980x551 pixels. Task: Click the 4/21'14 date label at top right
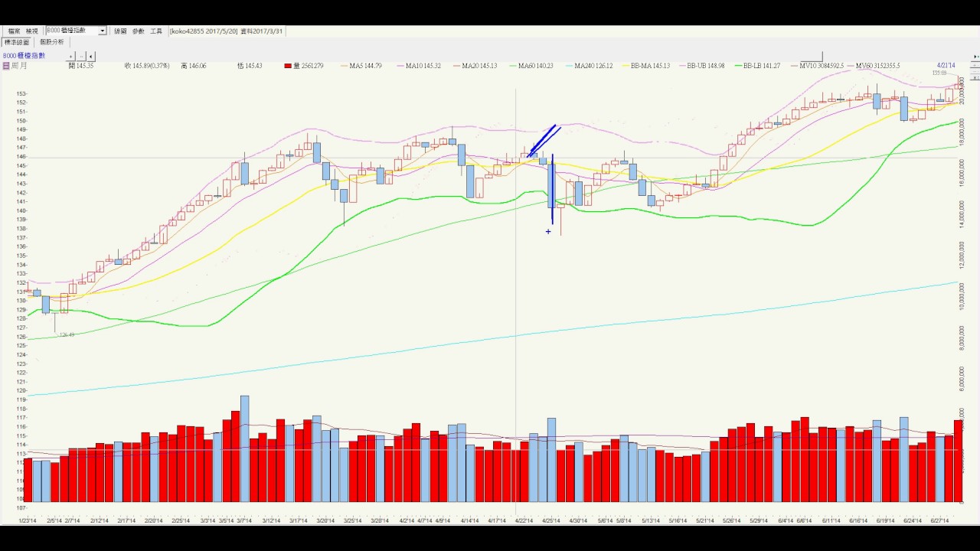(x=946, y=66)
